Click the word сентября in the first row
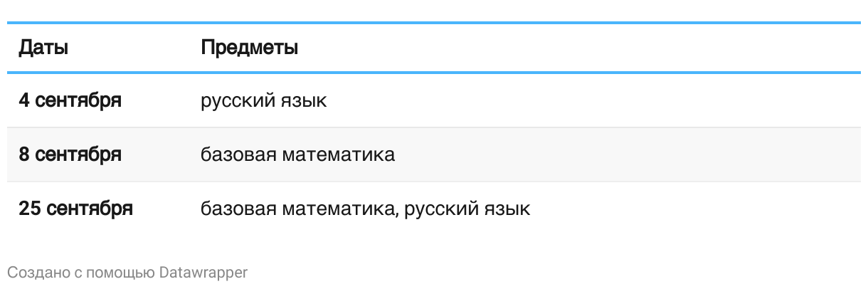Image resolution: width=868 pixels, height=289 pixels. point(78,100)
